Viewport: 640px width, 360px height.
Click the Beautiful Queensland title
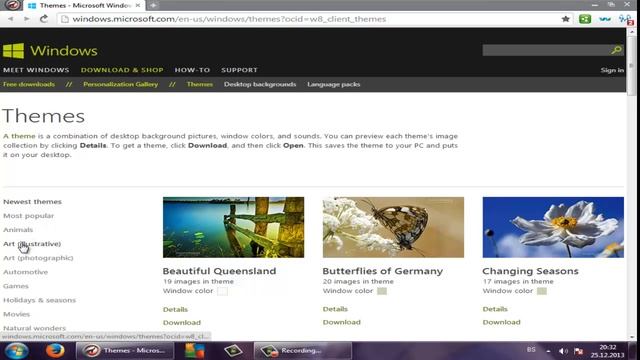pyautogui.click(x=219, y=271)
